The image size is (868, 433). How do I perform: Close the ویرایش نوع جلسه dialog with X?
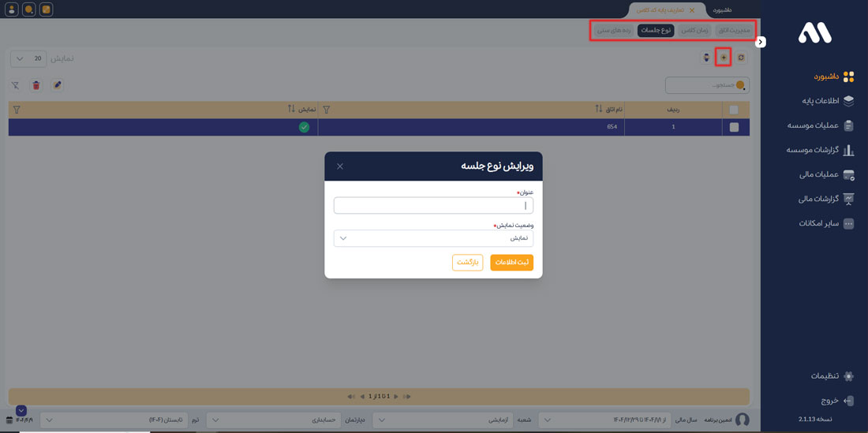340,166
